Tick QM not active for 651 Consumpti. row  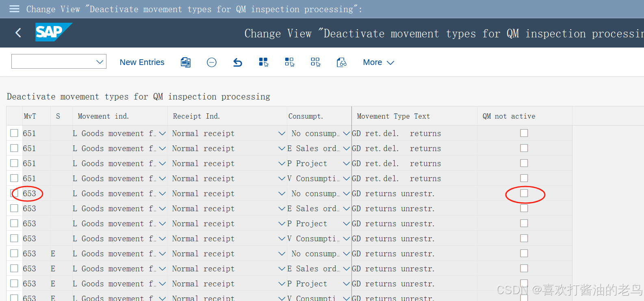pyautogui.click(x=524, y=178)
